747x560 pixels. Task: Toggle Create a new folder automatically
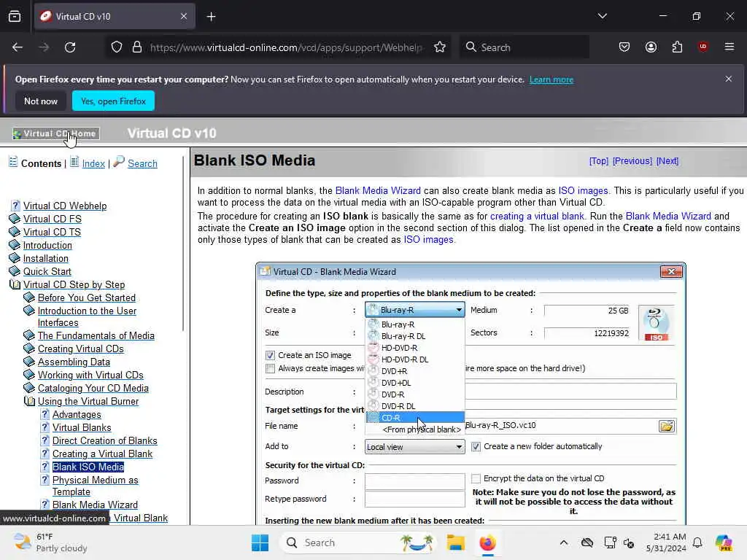tap(476, 447)
